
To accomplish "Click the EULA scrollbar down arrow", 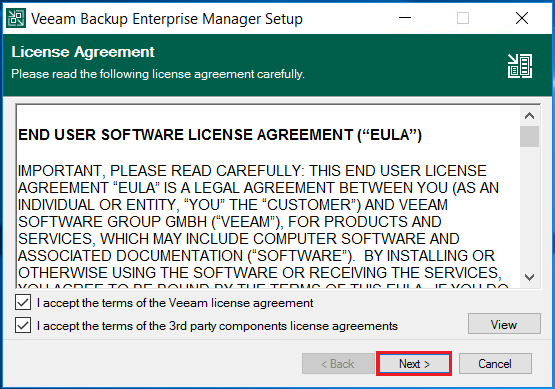I will 530,277.
